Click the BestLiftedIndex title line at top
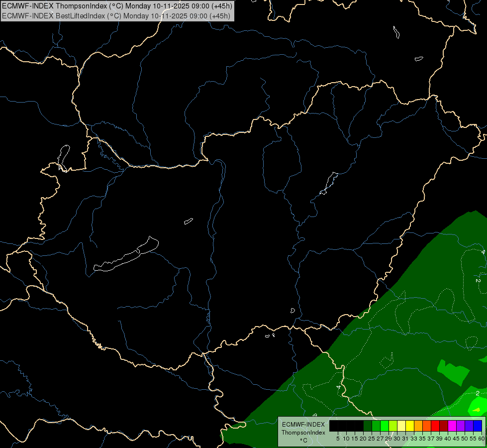This screenshot has width=487, height=448. [116, 15]
